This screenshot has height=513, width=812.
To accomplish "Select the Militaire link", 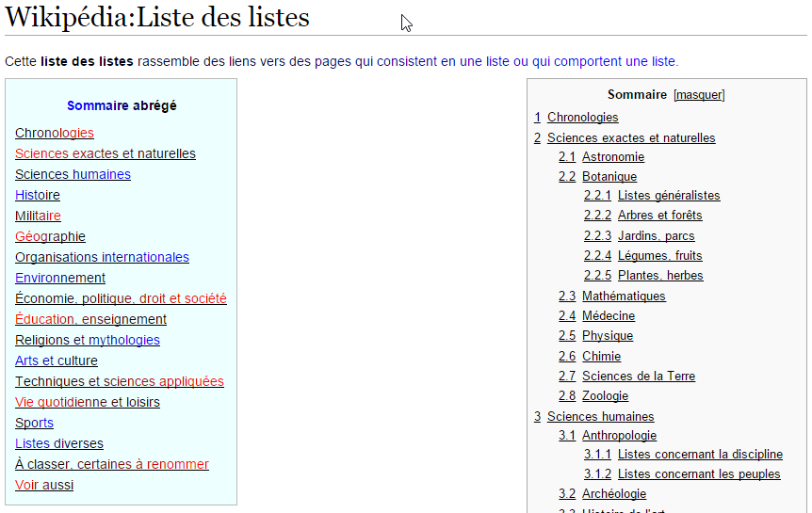I will click(x=38, y=216).
